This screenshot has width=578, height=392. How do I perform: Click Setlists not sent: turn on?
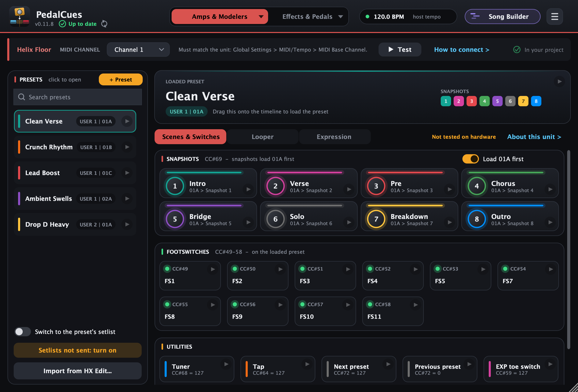77,350
